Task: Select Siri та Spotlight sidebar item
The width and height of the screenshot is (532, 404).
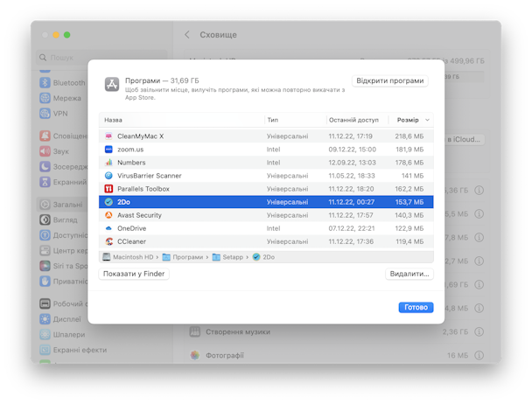Action: tap(63, 266)
